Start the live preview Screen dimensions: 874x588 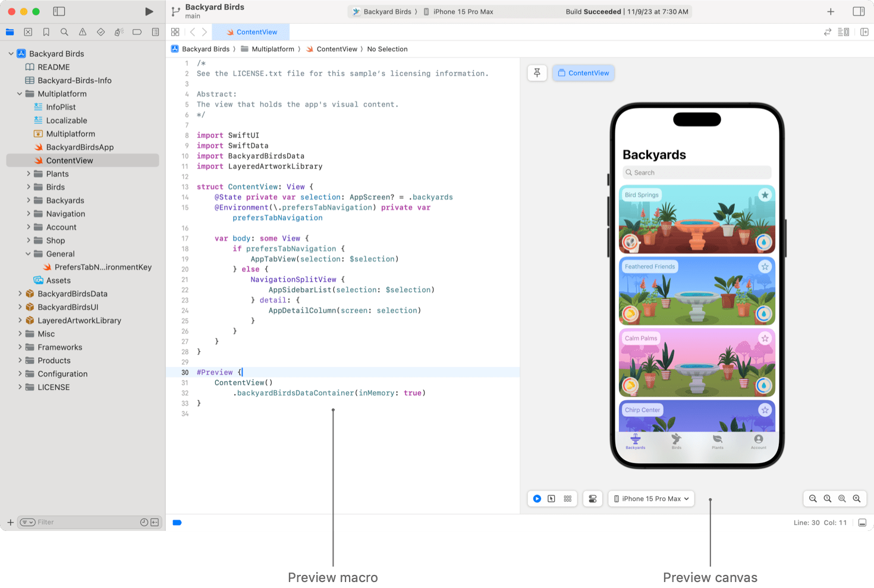537,498
